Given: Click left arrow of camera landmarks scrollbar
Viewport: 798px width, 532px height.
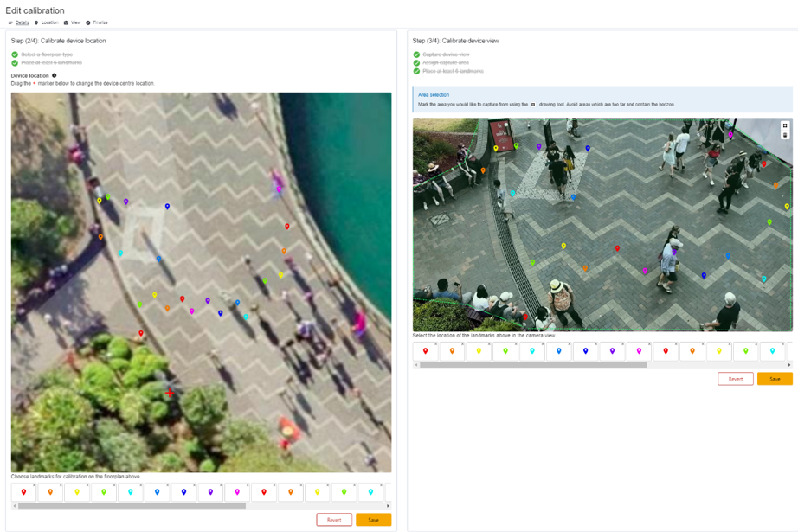Looking at the screenshot, I should [415, 365].
